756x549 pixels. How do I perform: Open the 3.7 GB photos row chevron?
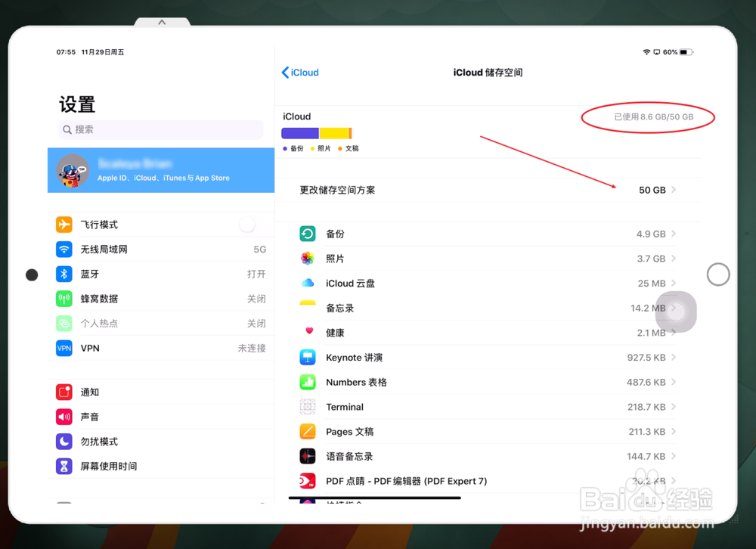coord(674,259)
